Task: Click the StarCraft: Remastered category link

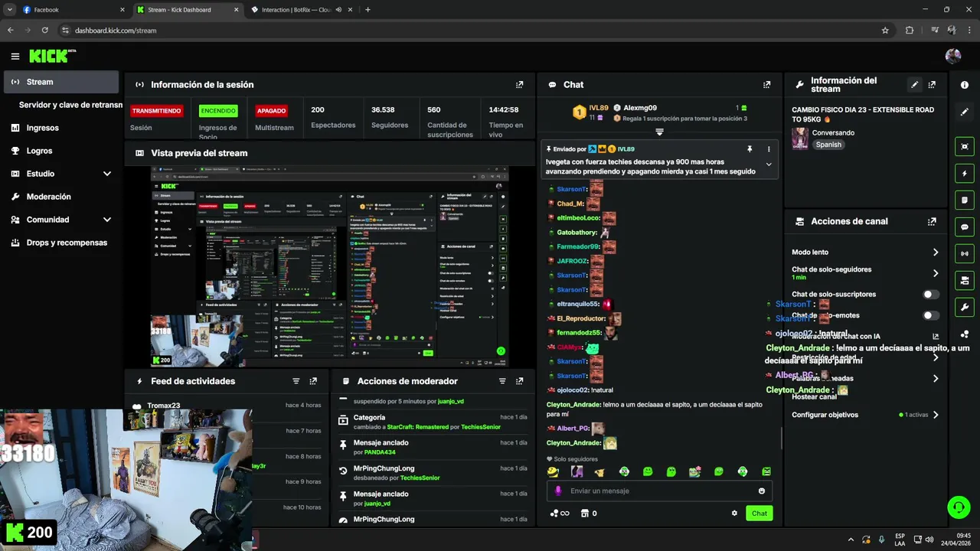Action: [417, 427]
